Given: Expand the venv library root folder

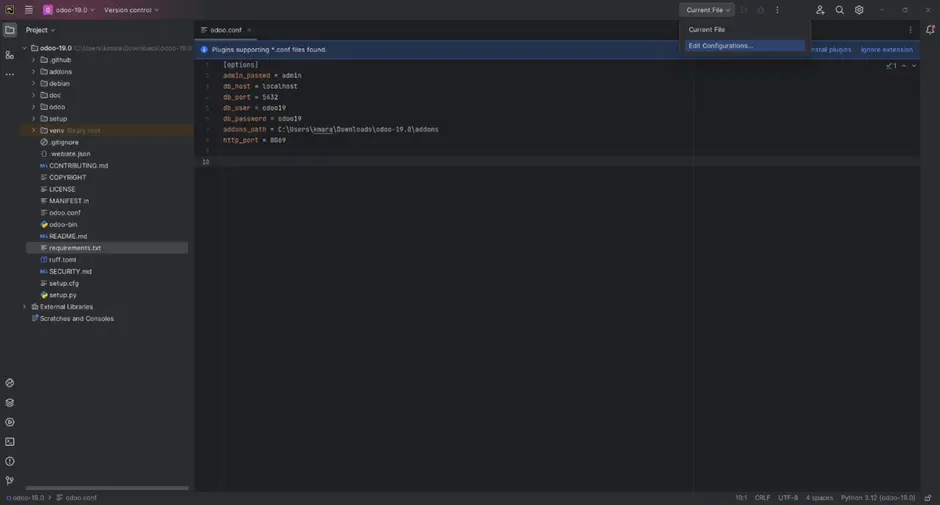Looking at the screenshot, I should 34,130.
